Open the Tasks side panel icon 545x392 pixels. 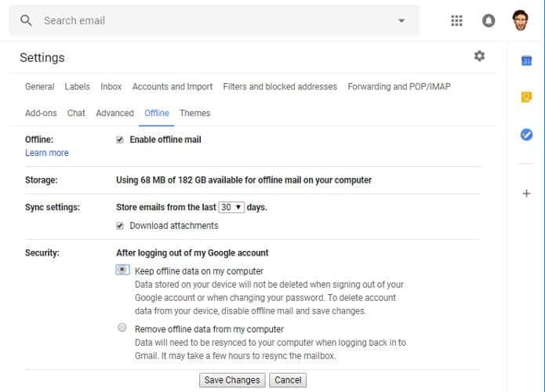click(x=526, y=135)
